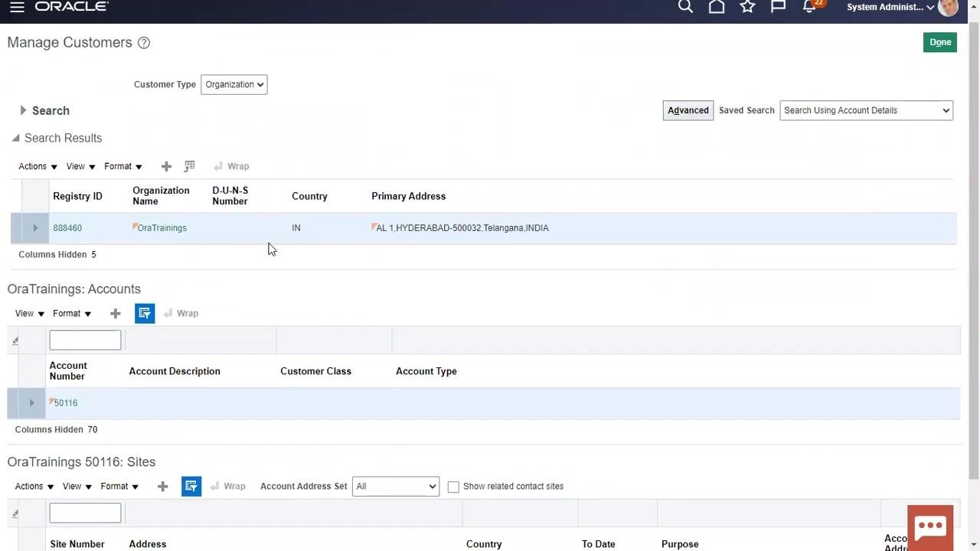This screenshot has width=980, height=551.
Task: Open Manage Customers help icon
Action: (x=144, y=43)
